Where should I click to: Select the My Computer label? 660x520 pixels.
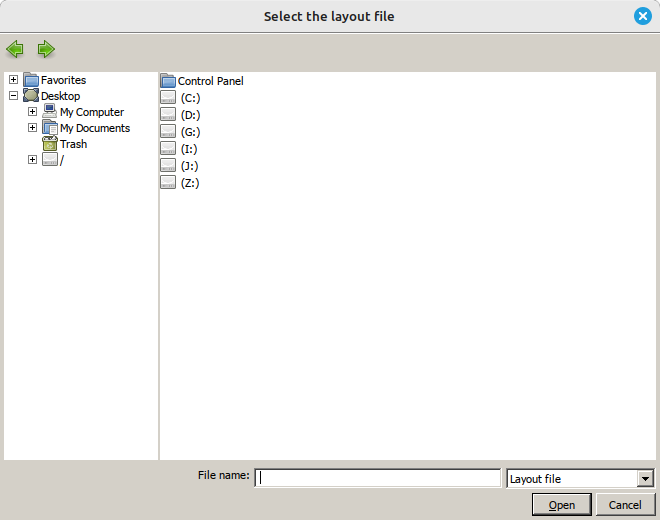tap(92, 112)
